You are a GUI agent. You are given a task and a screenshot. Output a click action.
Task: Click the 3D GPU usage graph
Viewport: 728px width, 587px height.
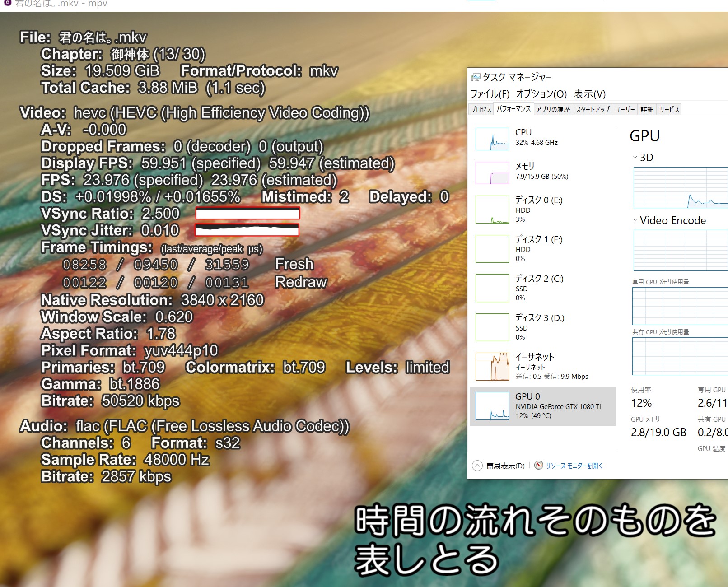click(x=681, y=187)
